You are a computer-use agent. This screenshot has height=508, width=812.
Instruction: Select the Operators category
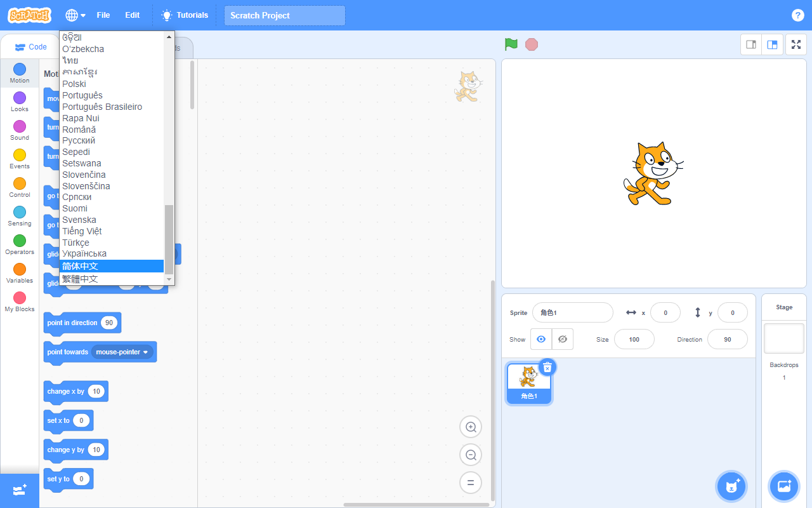(20, 244)
